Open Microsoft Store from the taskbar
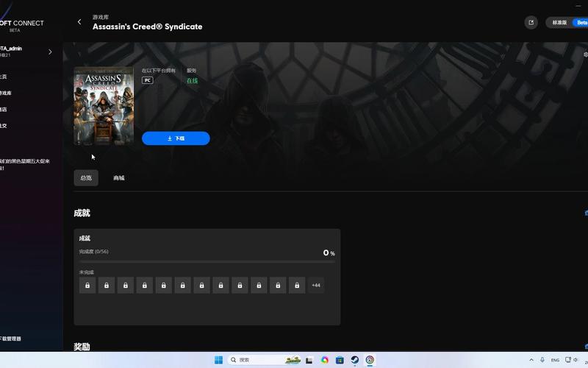 340,360
